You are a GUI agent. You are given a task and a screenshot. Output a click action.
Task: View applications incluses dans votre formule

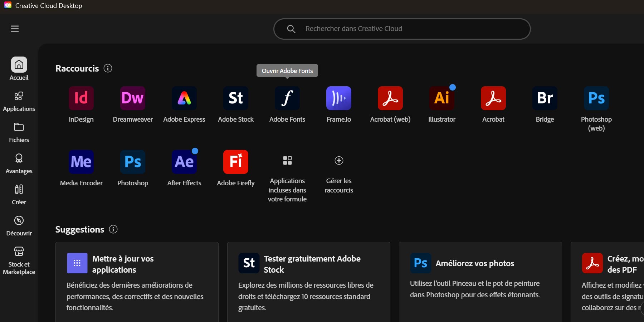[x=287, y=179]
